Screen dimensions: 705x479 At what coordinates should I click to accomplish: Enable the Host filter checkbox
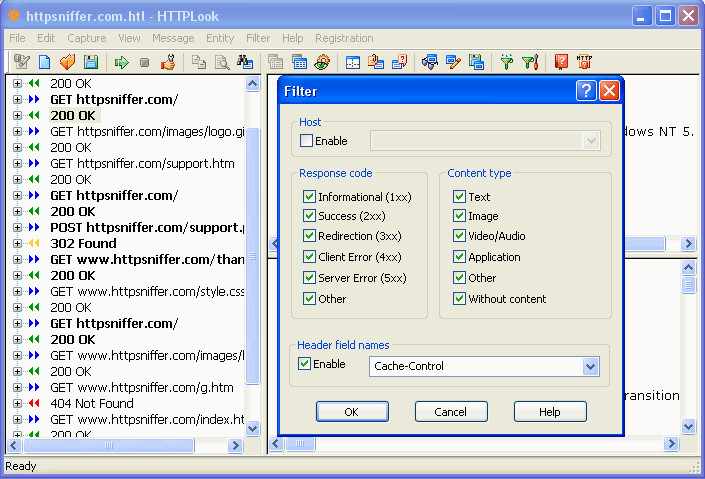[x=306, y=141]
